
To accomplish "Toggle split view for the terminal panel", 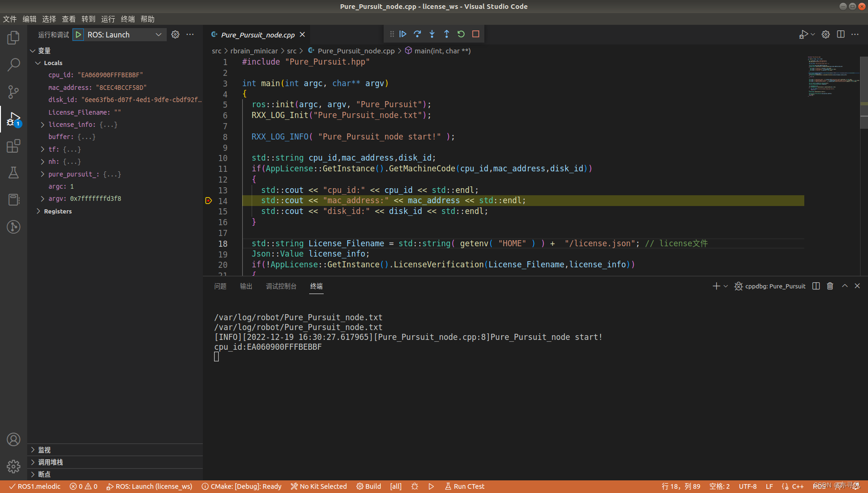I will point(816,286).
